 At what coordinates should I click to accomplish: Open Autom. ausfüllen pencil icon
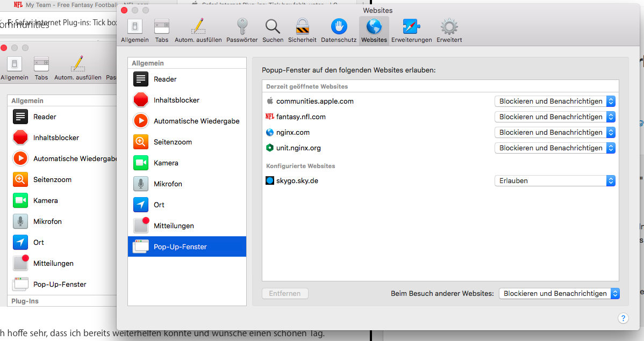198,30
